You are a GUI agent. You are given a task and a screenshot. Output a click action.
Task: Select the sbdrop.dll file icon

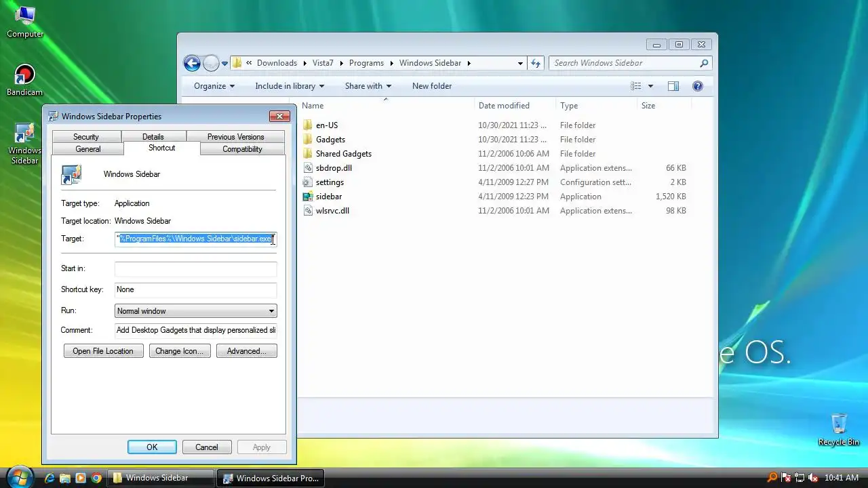pos(308,168)
